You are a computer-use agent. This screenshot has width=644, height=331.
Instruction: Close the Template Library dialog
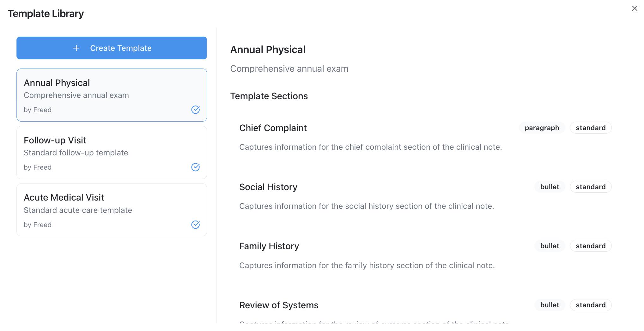[635, 9]
